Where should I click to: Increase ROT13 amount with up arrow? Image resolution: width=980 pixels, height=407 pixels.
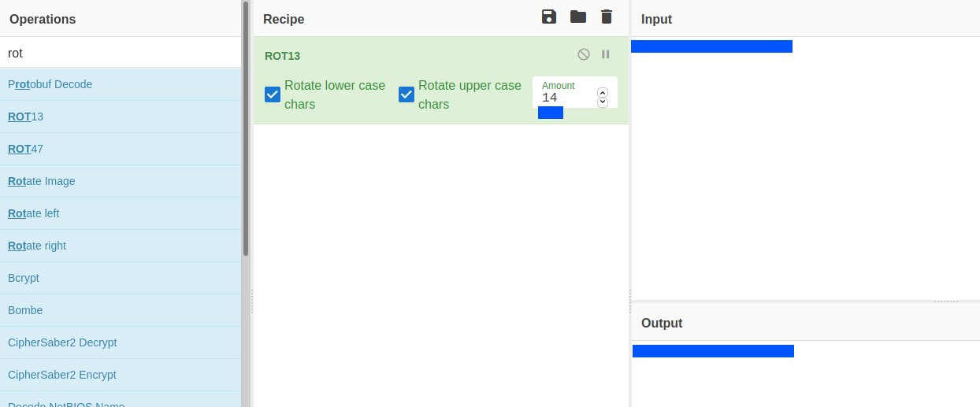pos(603,92)
